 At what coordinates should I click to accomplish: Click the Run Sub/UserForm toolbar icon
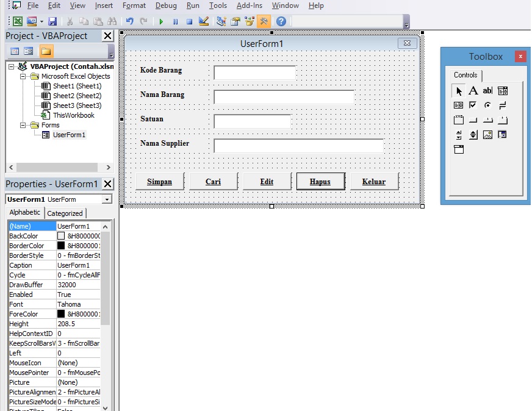[160, 21]
